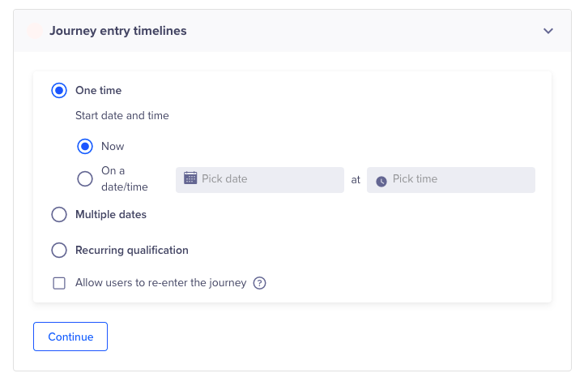The width and height of the screenshot is (588, 386).
Task: Click the One time label text
Action: [x=99, y=91]
